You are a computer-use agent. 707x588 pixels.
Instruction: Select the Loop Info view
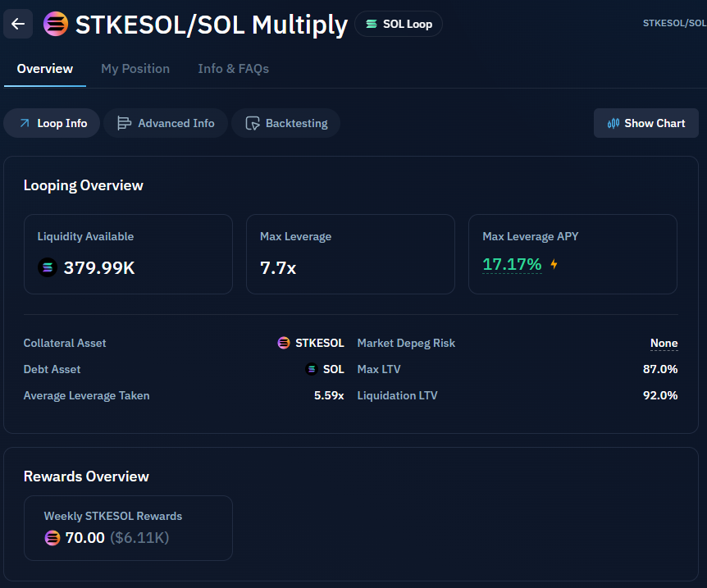pos(52,123)
